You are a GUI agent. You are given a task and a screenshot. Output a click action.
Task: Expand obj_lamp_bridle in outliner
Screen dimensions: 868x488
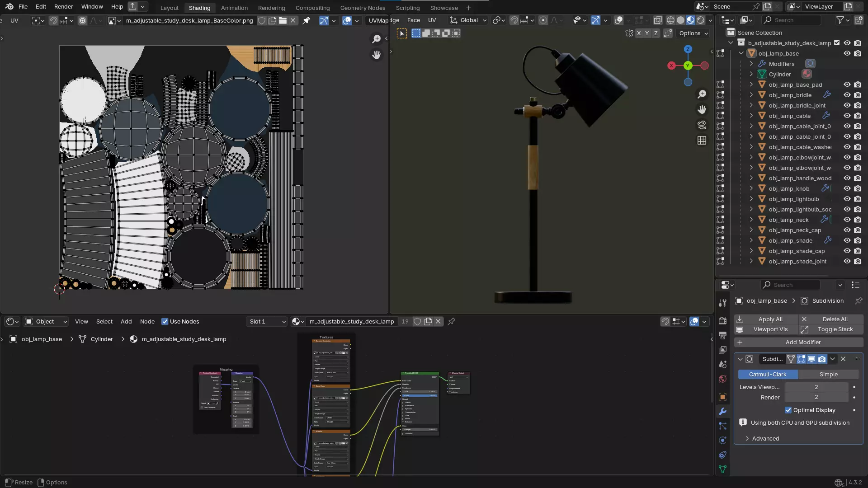pyautogui.click(x=751, y=95)
